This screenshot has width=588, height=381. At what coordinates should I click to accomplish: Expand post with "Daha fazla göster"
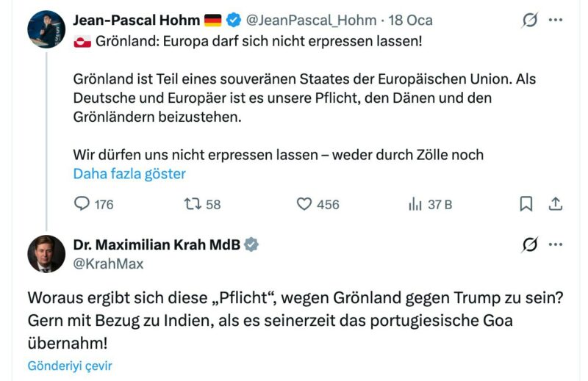pyautogui.click(x=129, y=174)
